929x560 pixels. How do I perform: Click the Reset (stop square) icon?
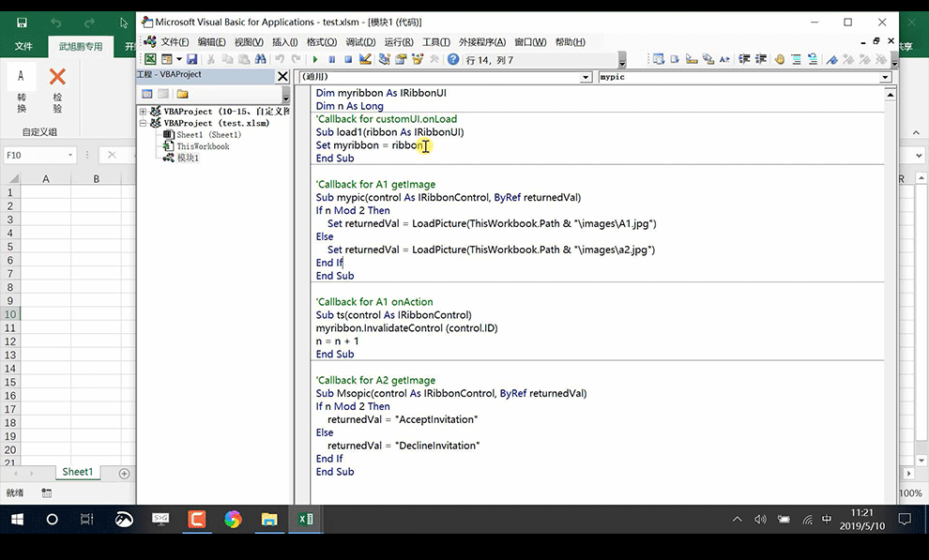click(x=348, y=59)
